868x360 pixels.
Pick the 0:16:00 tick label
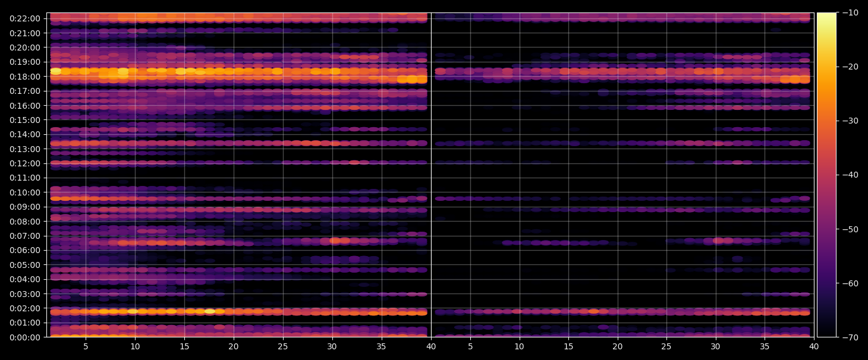pos(25,105)
